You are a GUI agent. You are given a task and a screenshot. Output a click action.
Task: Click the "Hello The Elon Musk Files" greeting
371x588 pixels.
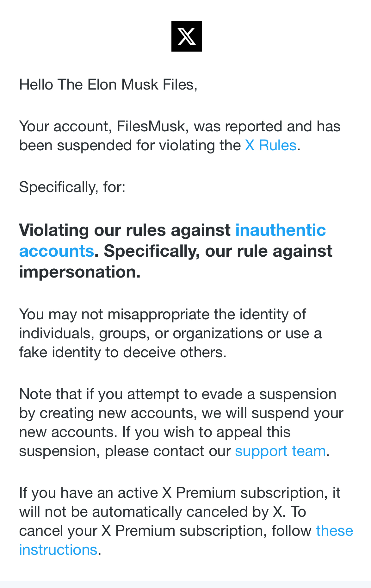108,85
